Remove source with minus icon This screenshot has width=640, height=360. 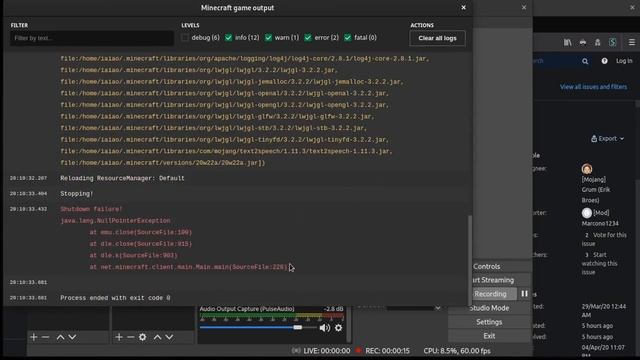click(x=131, y=337)
